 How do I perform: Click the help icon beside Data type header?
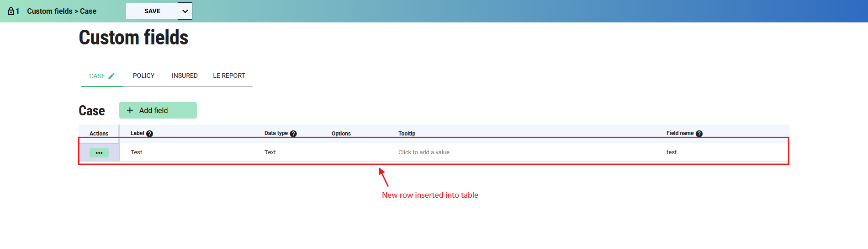[293, 134]
